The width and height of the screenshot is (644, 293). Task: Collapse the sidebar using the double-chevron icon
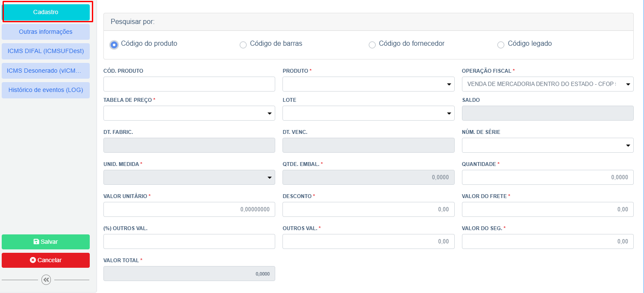tap(46, 280)
